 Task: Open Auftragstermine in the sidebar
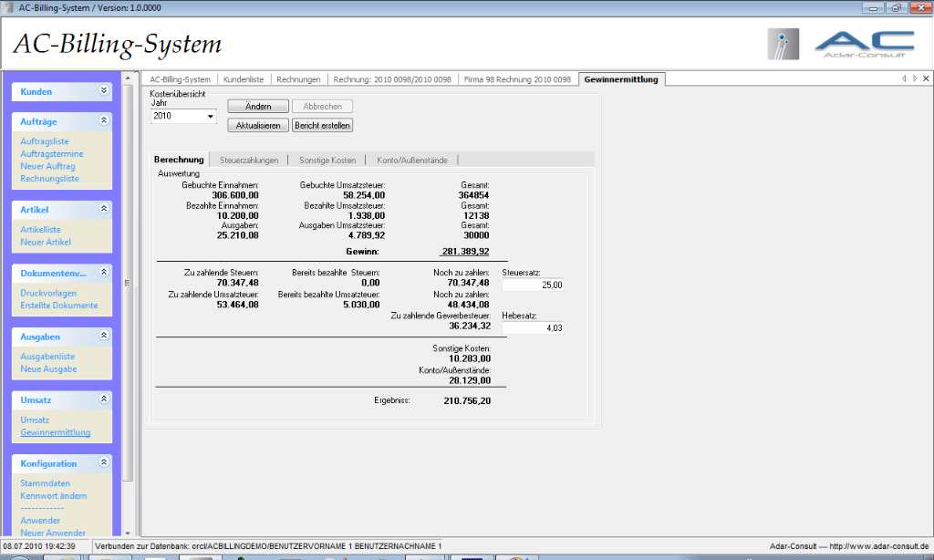click(52, 154)
